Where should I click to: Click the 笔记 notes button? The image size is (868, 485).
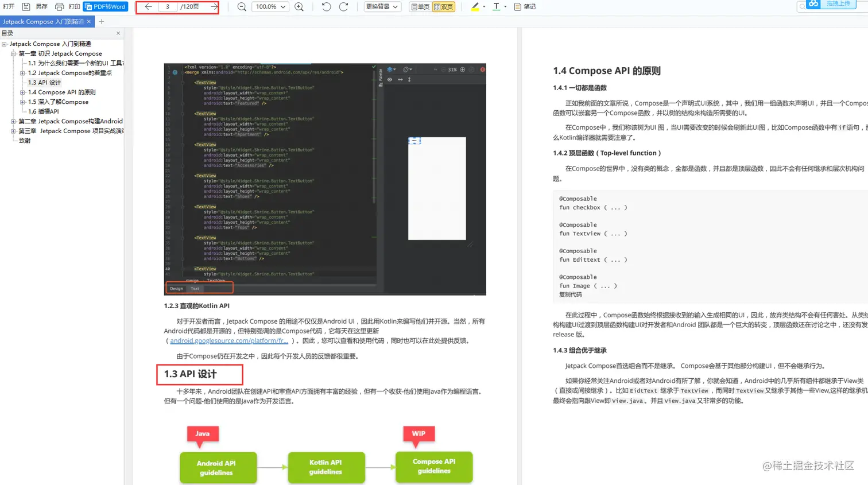[x=525, y=7]
